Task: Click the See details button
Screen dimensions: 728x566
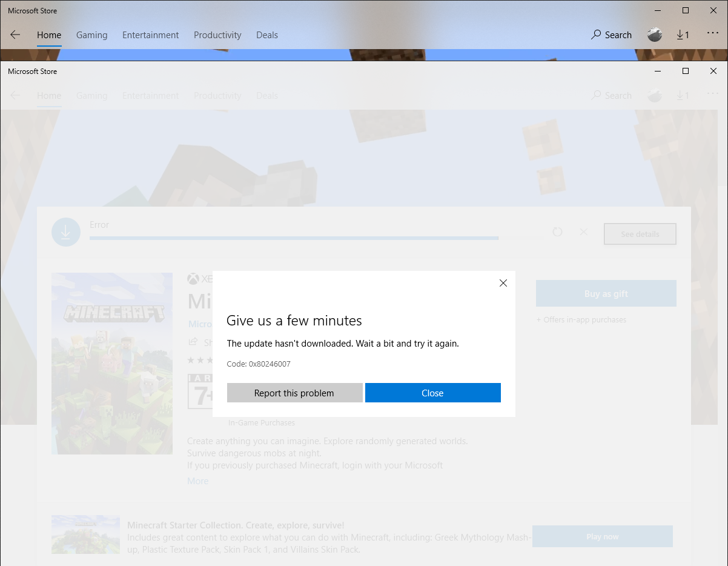Action: pyautogui.click(x=640, y=234)
